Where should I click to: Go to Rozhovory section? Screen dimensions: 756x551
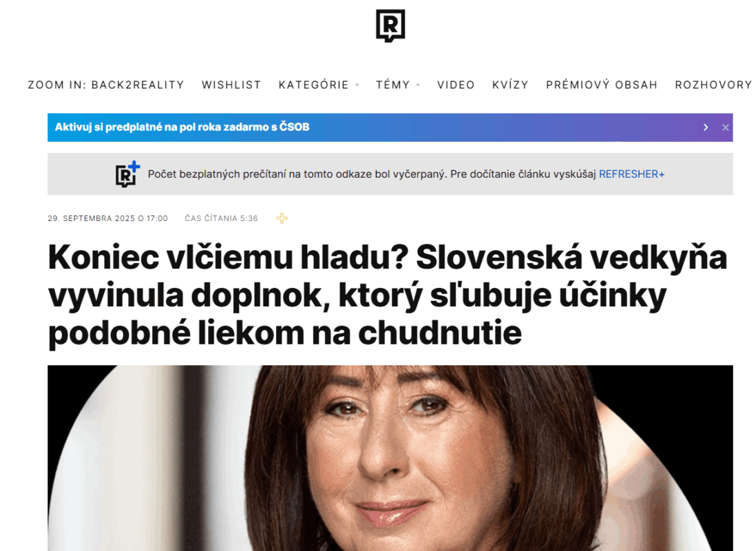(713, 85)
